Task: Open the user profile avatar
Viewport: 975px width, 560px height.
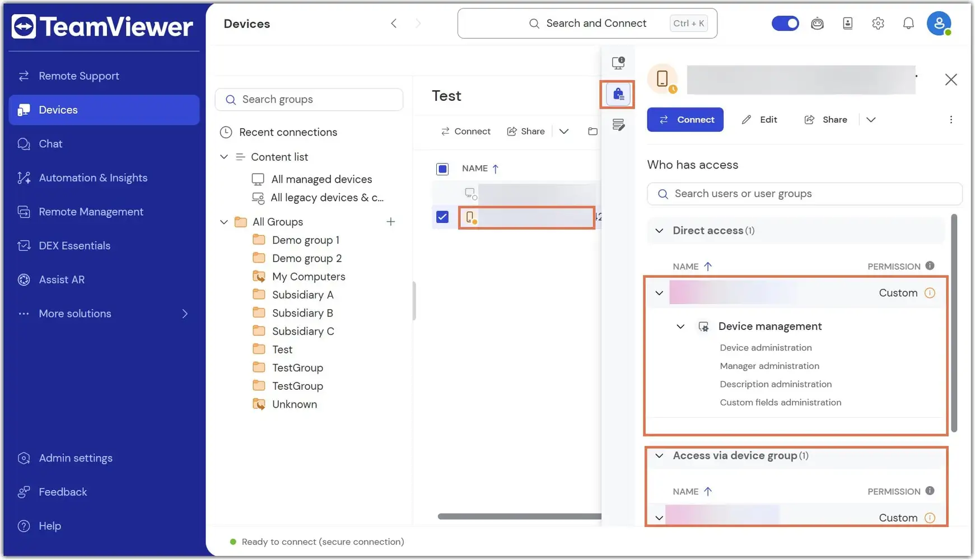Action: [939, 24]
